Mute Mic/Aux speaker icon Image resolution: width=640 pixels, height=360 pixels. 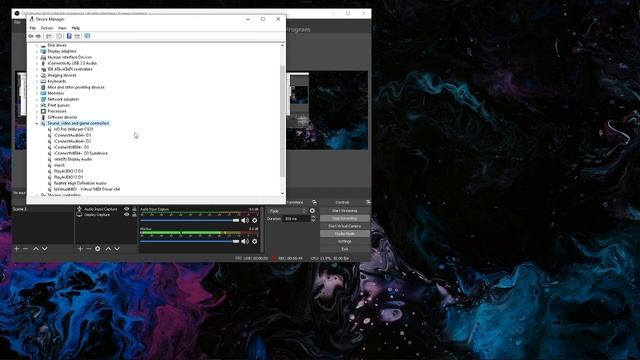pos(245,241)
